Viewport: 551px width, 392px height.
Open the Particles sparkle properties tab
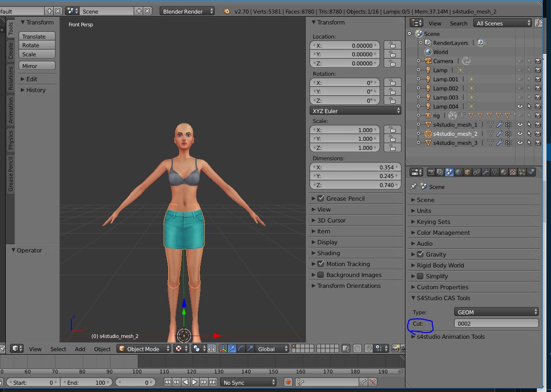coord(521,172)
